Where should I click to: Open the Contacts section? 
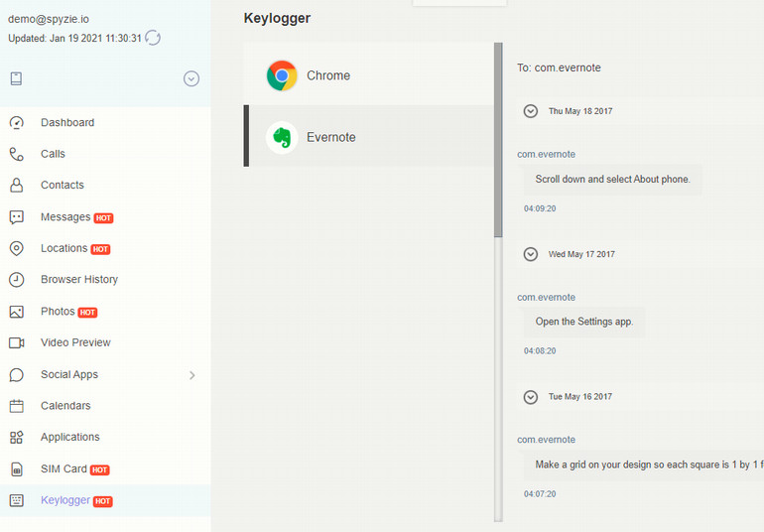(63, 185)
